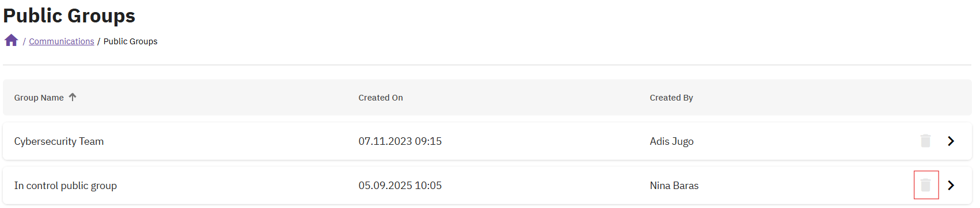
Task: Click the Public Groups page heading
Action: [69, 16]
